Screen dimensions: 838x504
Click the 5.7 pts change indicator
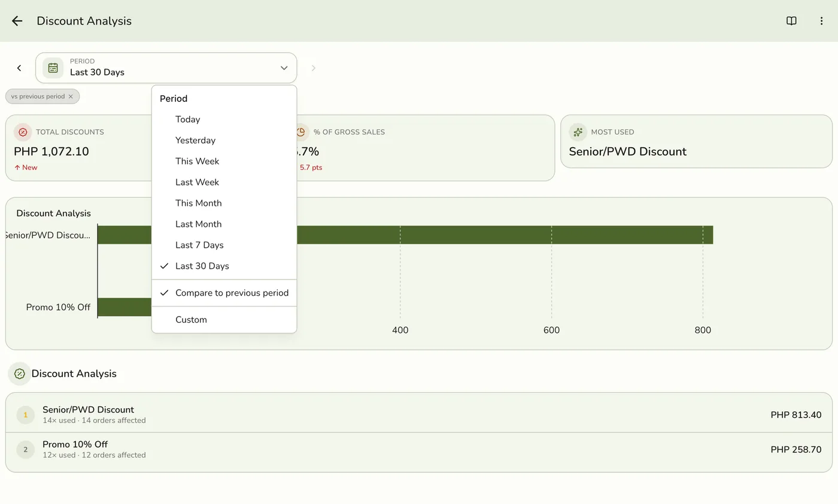point(310,168)
